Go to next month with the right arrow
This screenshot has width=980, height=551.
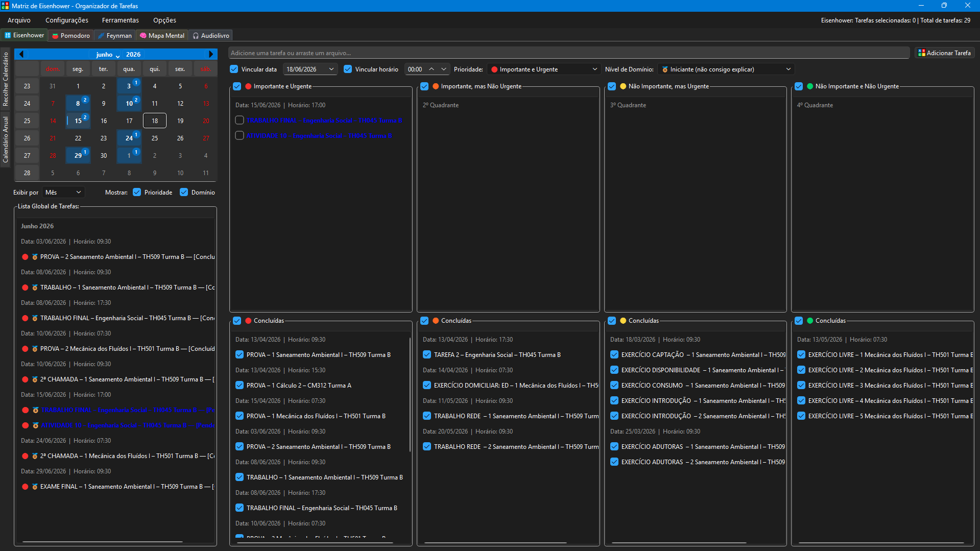tap(211, 54)
